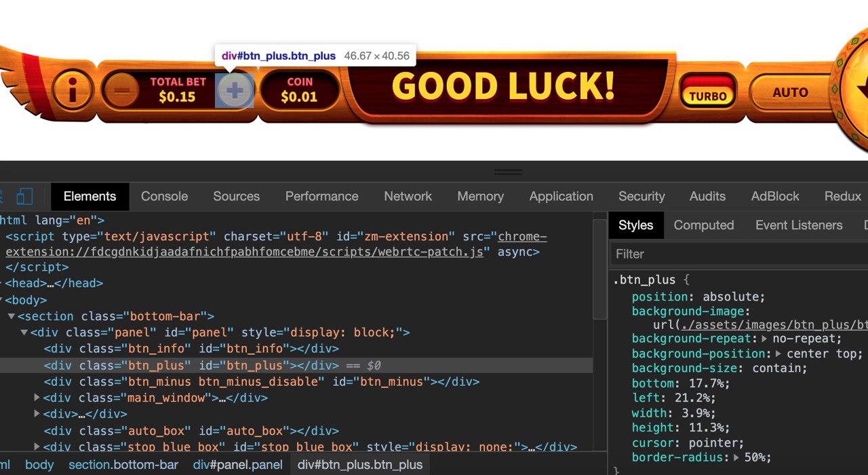Select the auto_box div row
Viewport: 868px width, 475px height.
tap(296, 431)
